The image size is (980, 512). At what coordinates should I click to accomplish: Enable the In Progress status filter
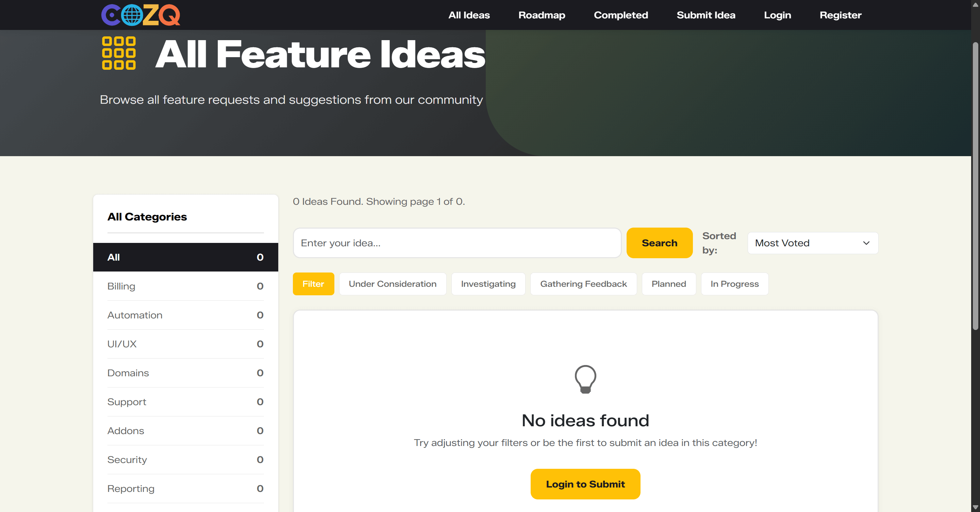pos(734,284)
